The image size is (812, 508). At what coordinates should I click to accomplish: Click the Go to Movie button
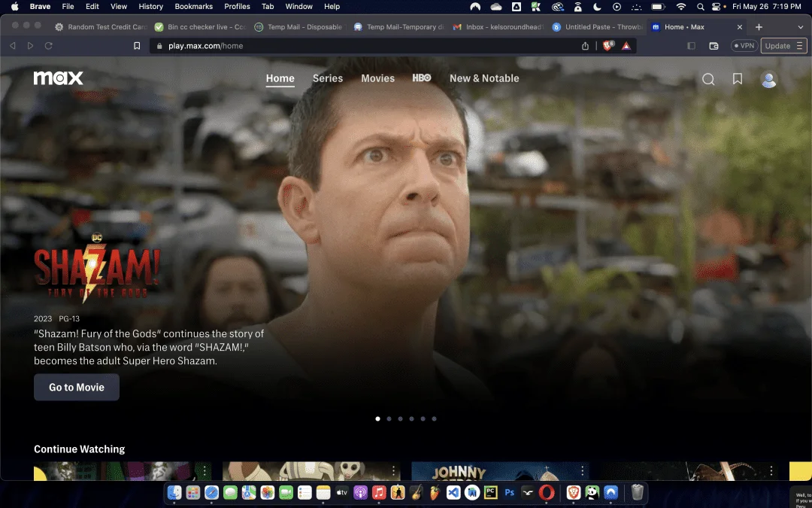coord(77,388)
